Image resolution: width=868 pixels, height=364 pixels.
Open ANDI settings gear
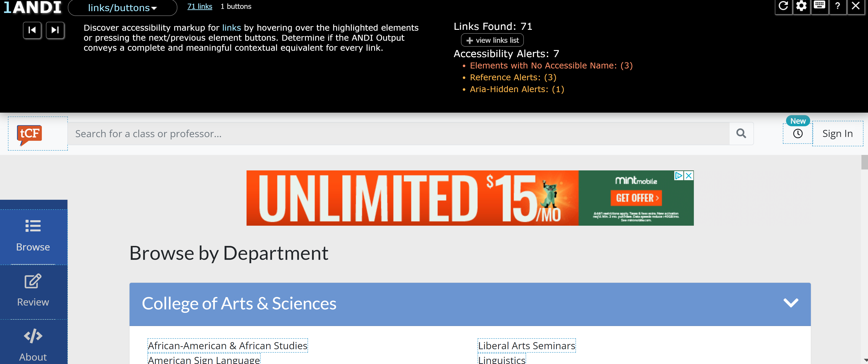[801, 6]
